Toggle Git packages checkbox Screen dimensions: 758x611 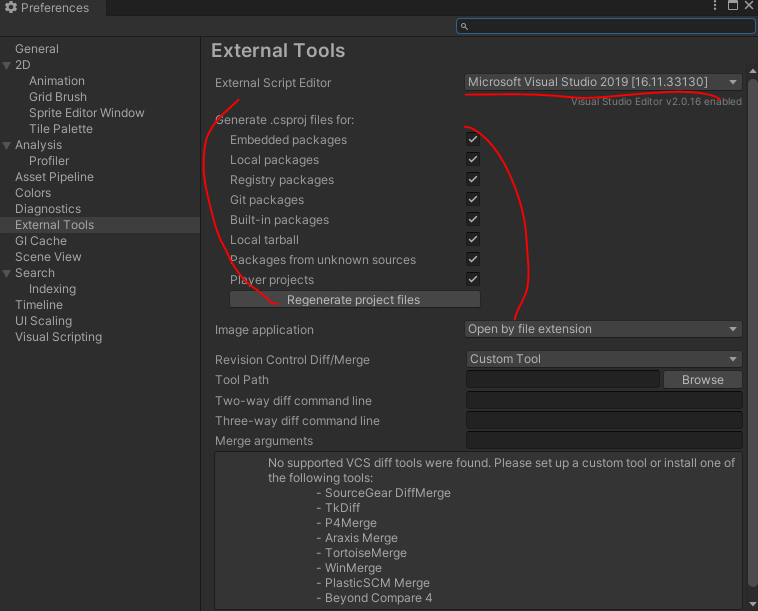[x=473, y=199]
